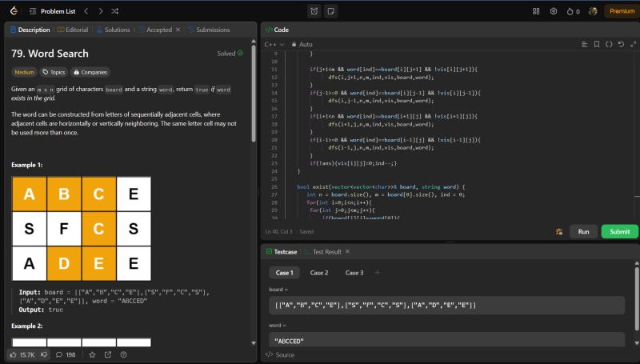Switch to the Editorial tab
Screen dimensions: 640x364
[73, 30]
